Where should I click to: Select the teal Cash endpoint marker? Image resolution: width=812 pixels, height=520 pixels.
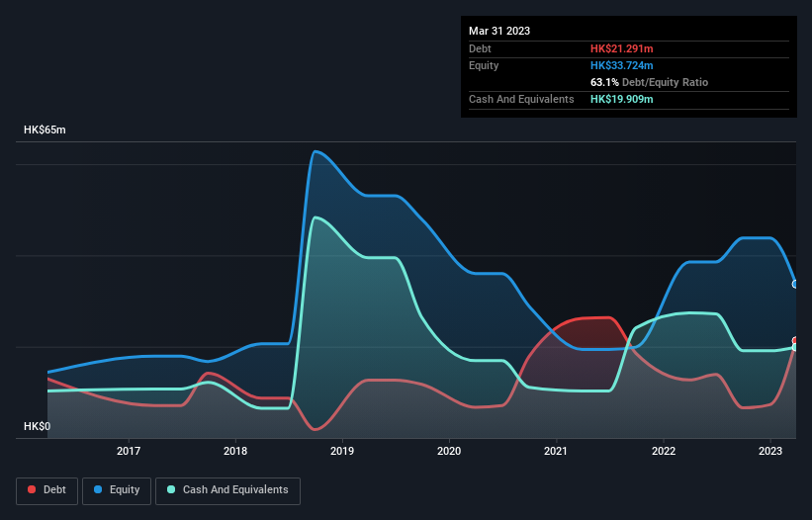[x=795, y=347]
